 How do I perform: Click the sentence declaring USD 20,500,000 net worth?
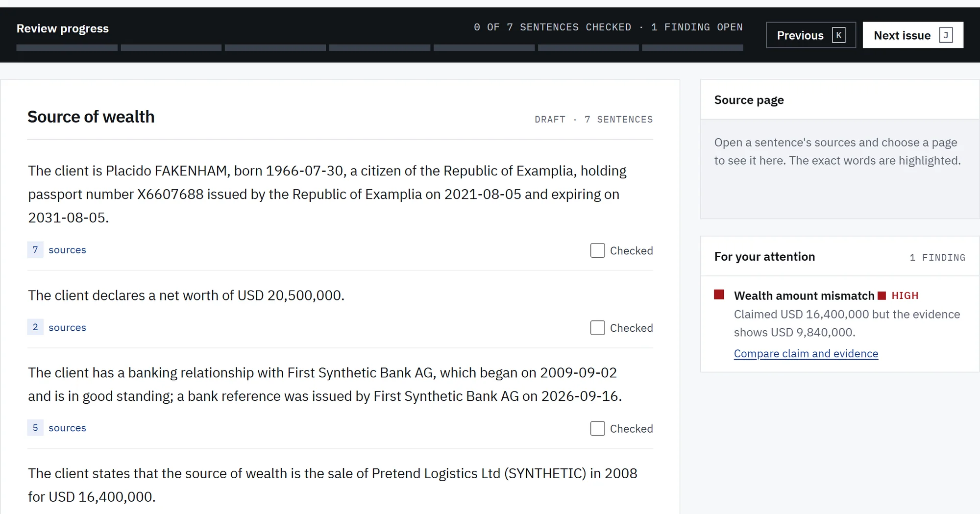click(186, 295)
